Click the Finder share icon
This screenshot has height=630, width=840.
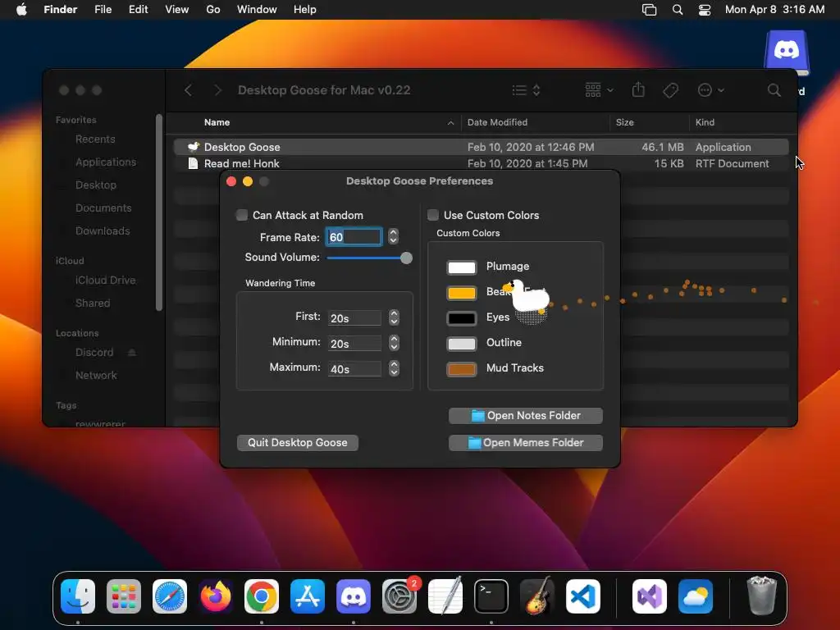click(638, 89)
